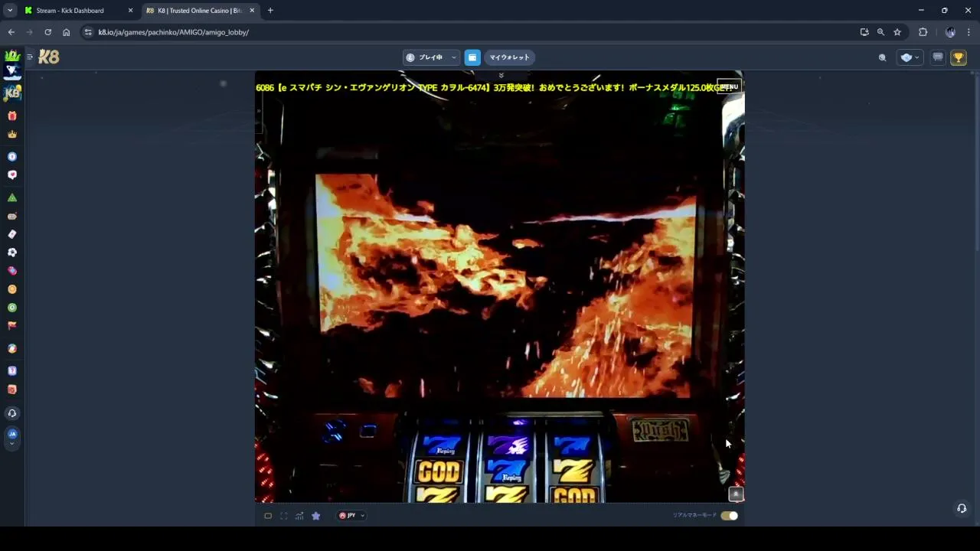The width and height of the screenshot is (980, 551).
Task: Reload the page
Action: [x=47, y=32]
